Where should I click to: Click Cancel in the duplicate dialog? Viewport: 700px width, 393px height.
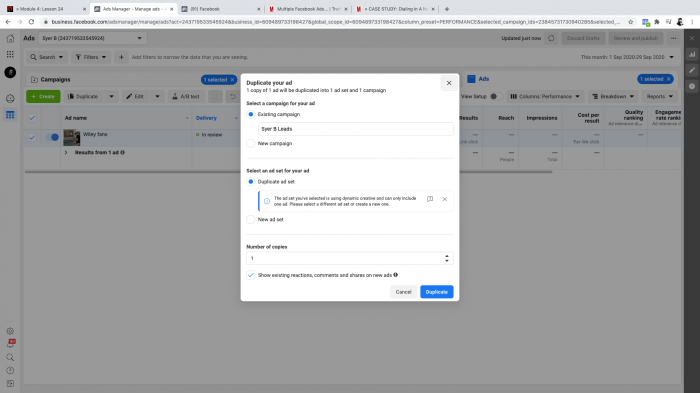(x=403, y=292)
